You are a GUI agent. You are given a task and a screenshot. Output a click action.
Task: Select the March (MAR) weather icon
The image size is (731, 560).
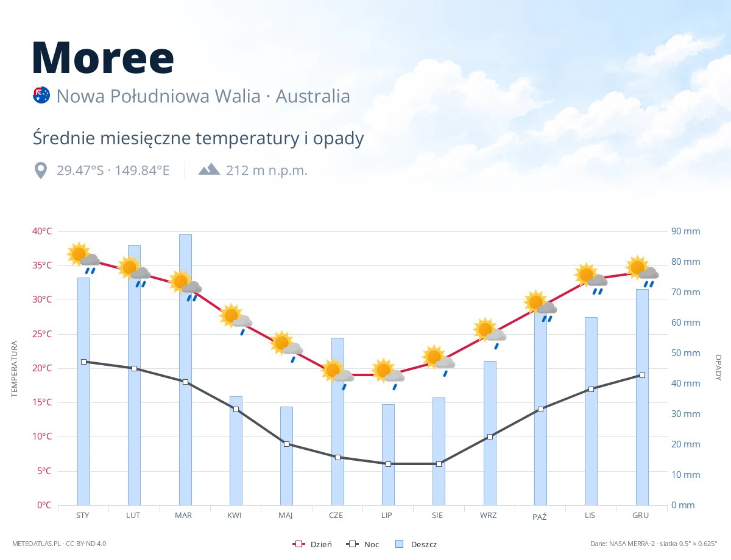pos(185,285)
